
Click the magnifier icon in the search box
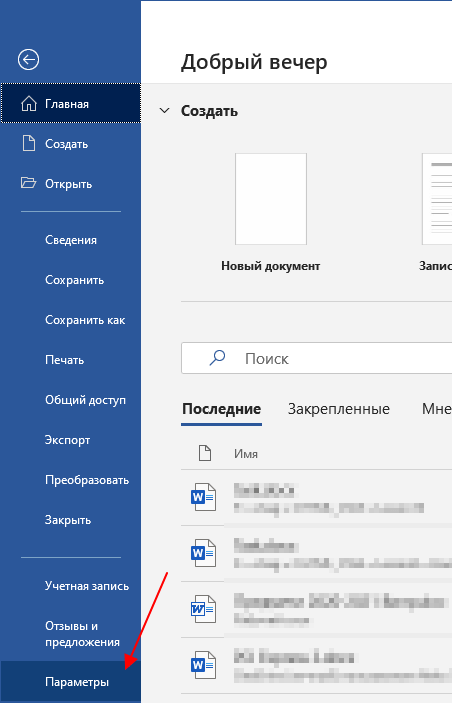click(217, 358)
